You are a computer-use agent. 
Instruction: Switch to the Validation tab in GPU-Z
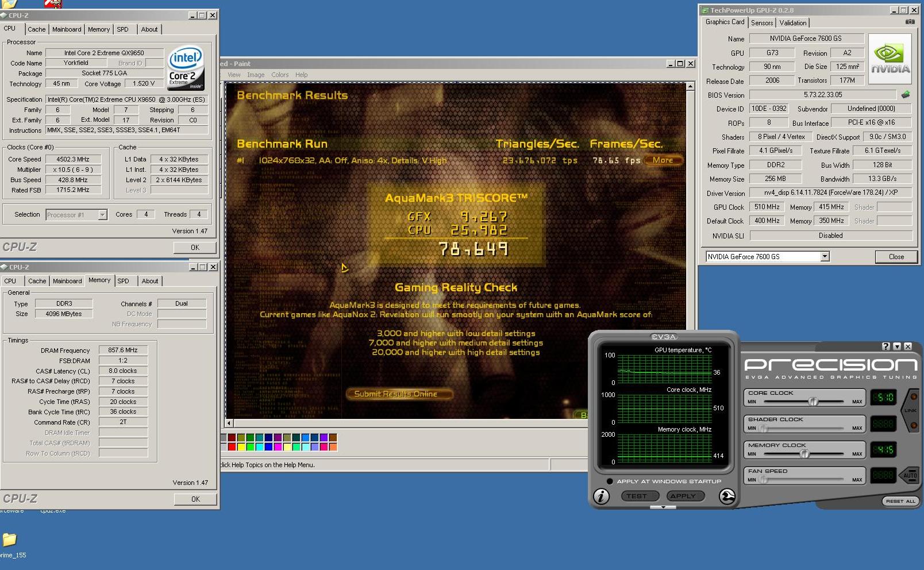[793, 23]
